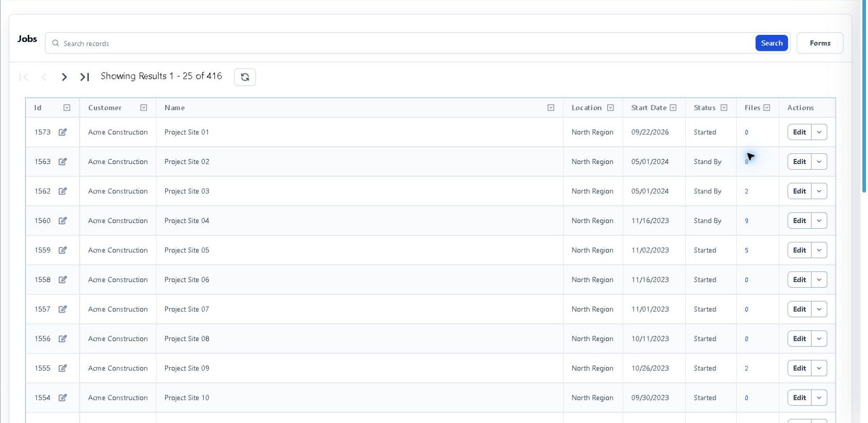868x423 pixels.
Task: Open edit icon beside job 1563
Action: tap(63, 162)
